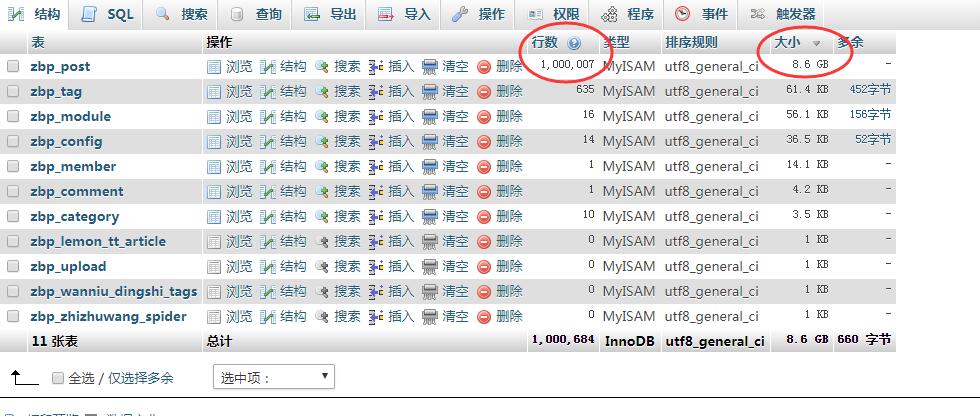Select the zbp_category row checkbox
Viewport: 980px width, 416px height.
[x=13, y=217]
